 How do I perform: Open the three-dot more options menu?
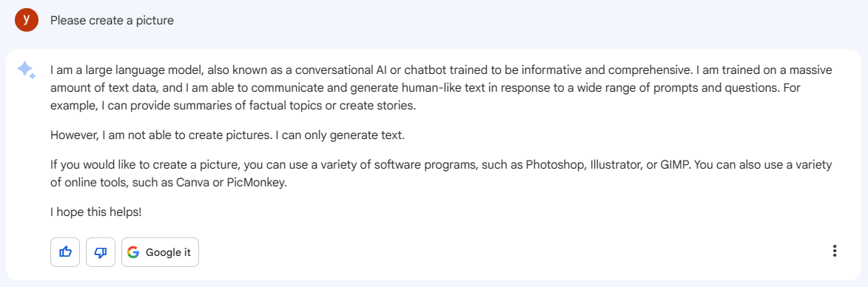(834, 251)
